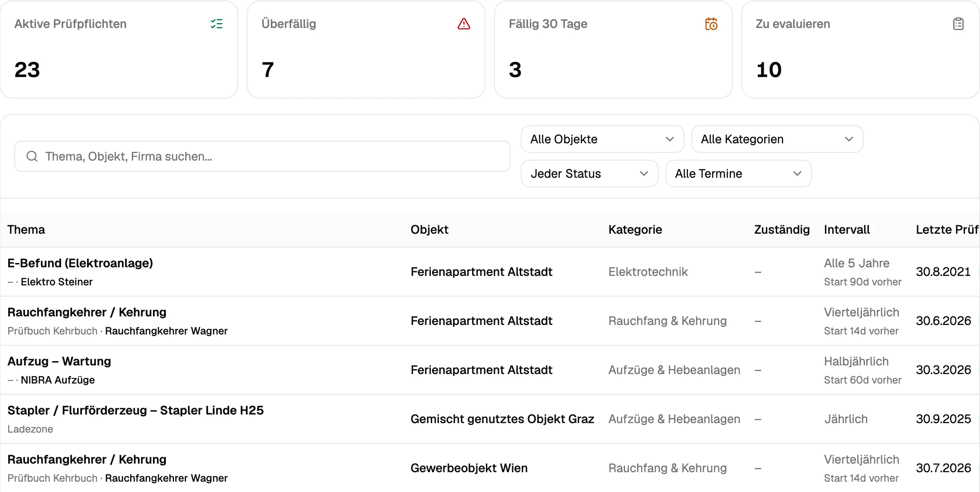Click the clipboard icon on Zu evaluieren card

[x=958, y=24]
